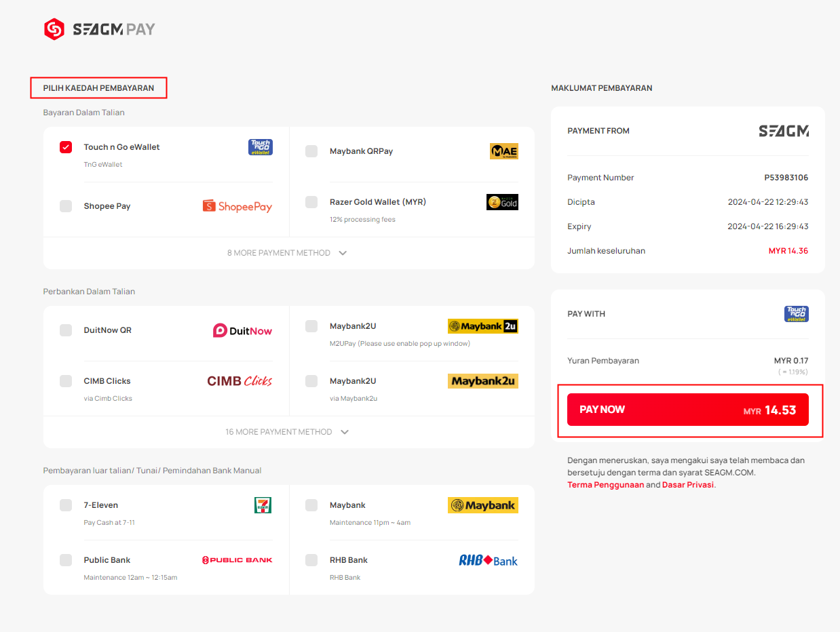Click the Public Bank logo
This screenshot has height=632, width=840.
tap(237, 560)
